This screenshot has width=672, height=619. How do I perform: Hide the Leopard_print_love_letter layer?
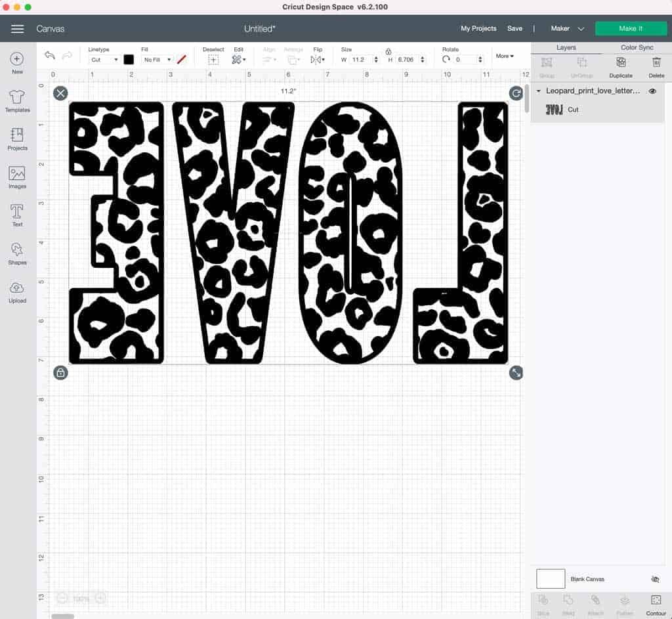(x=652, y=91)
